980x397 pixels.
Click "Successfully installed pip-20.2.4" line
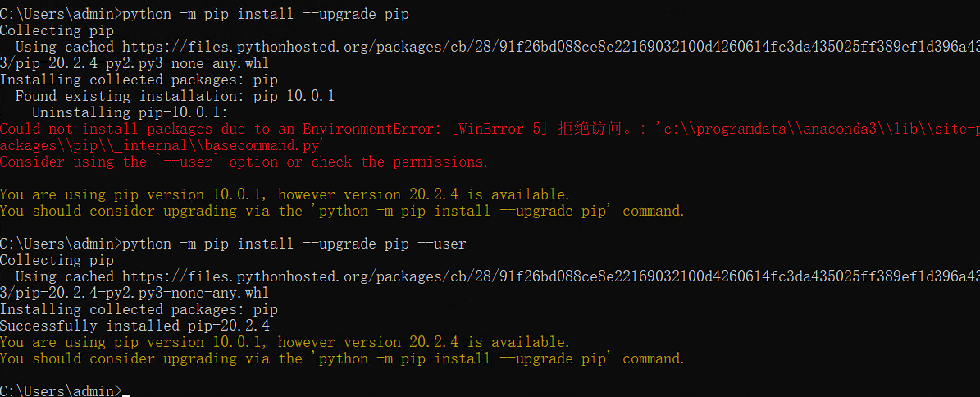pos(134,326)
